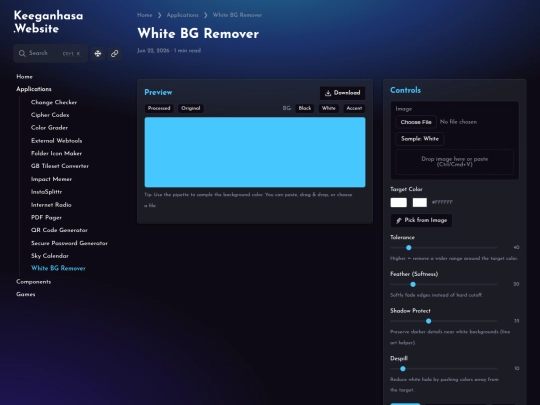This screenshot has width=540, height=405.
Task: Switch preview to Processed view
Action: [x=159, y=108]
